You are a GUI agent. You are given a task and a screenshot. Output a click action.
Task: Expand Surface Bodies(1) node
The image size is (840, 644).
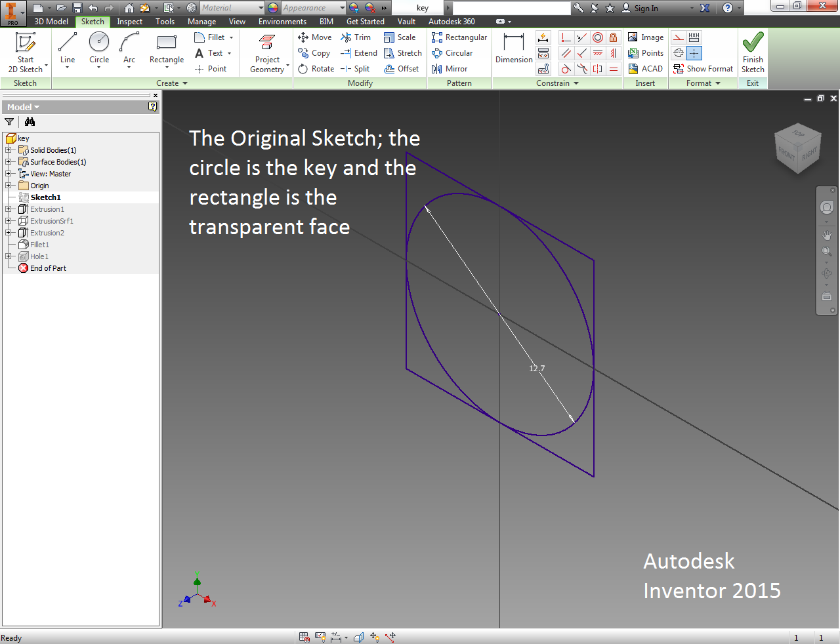pyautogui.click(x=9, y=162)
